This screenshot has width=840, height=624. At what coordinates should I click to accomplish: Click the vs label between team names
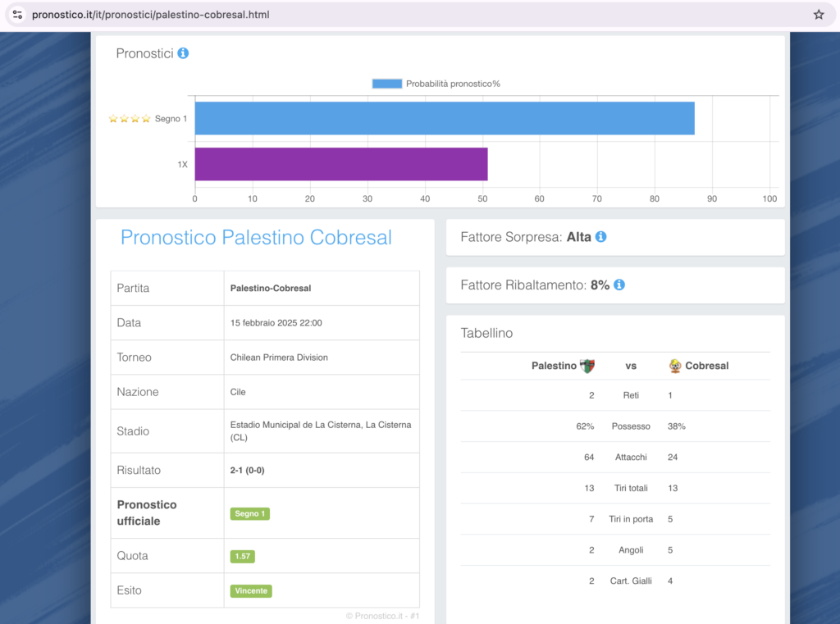631,366
